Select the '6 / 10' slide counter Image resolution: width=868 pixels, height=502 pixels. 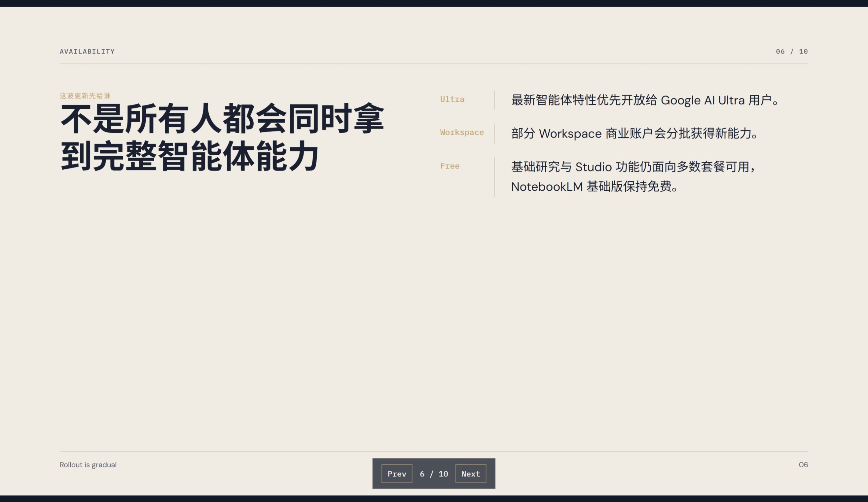434,474
